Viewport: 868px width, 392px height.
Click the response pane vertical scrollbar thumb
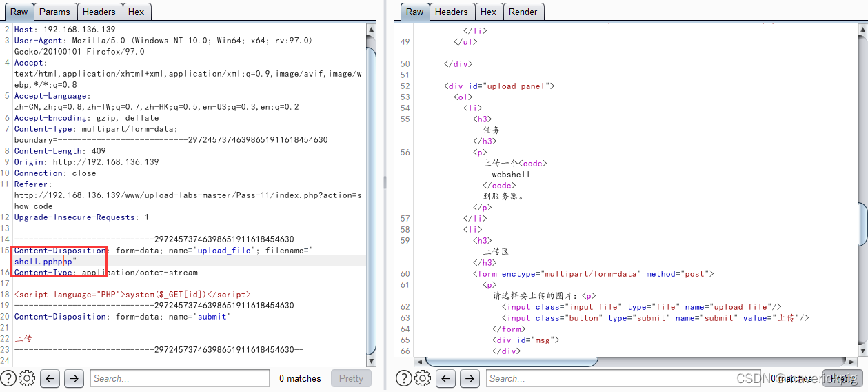coord(862,224)
